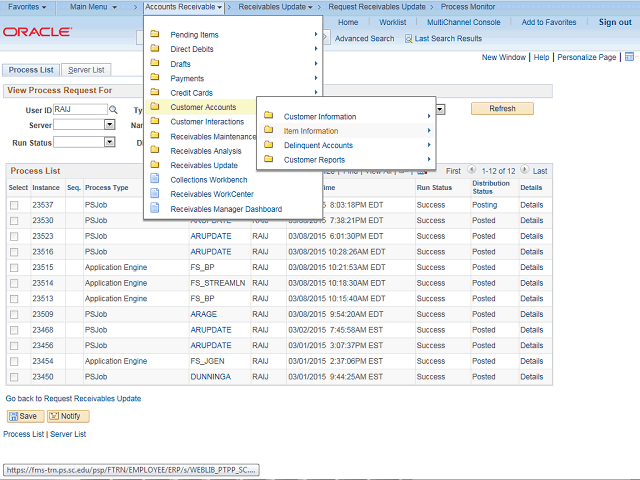Click the page icon beside Receivables Manager Dashboard
The width and height of the screenshot is (640, 480).
[155, 209]
